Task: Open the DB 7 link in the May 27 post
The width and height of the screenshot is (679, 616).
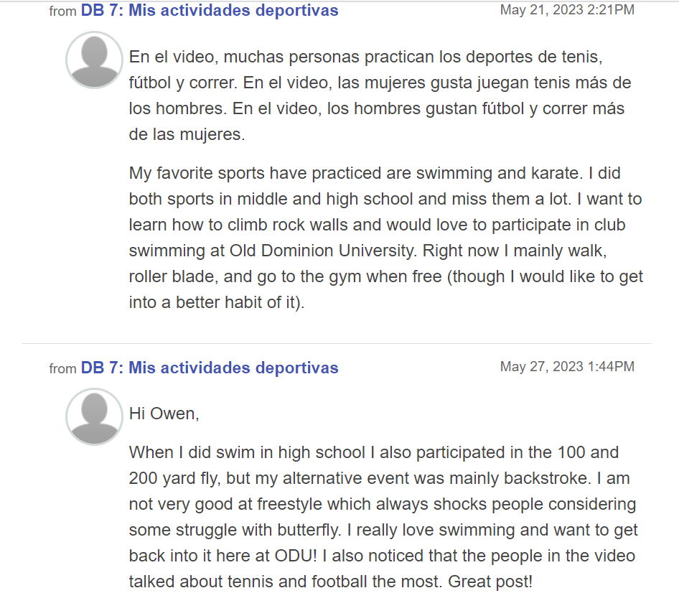Action: (x=209, y=368)
